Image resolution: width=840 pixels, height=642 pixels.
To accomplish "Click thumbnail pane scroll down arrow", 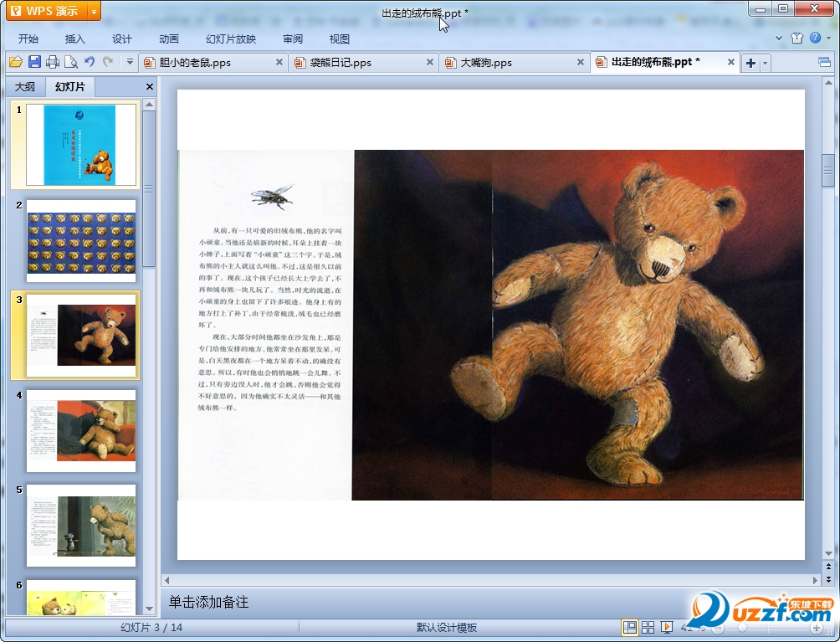I will [x=150, y=609].
